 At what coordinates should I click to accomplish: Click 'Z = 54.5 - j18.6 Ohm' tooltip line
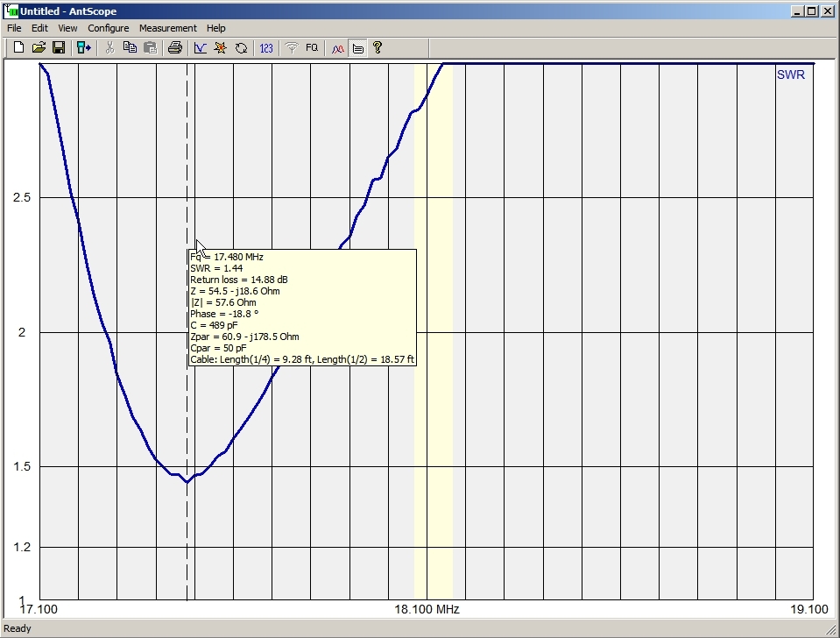235,291
